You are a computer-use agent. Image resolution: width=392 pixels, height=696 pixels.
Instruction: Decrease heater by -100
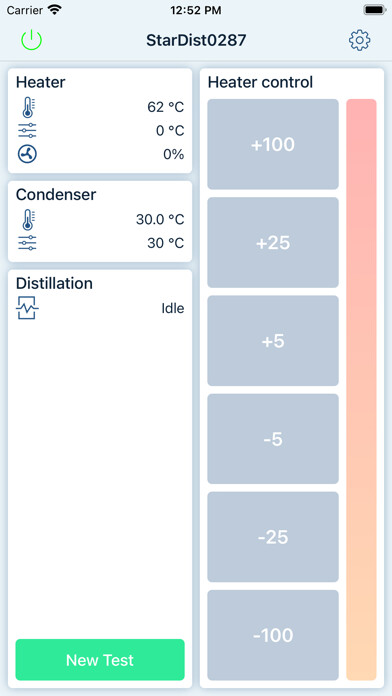(x=273, y=635)
